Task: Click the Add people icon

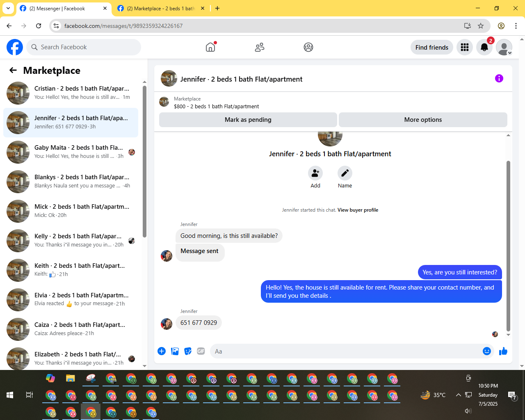Action: point(315,173)
